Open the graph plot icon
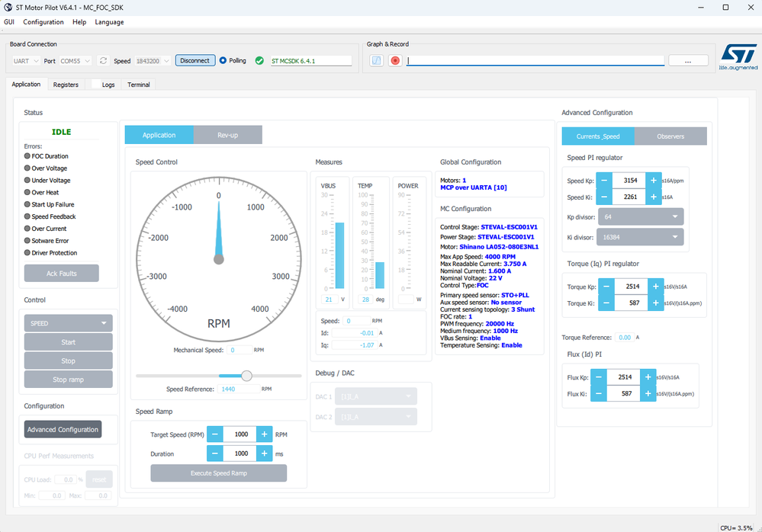Viewport: 762px width, 532px height. coord(377,61)
